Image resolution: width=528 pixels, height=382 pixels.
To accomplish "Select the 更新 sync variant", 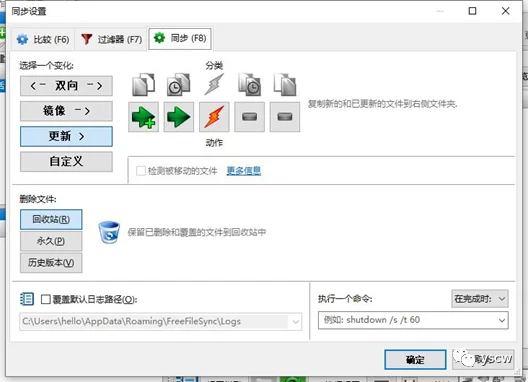I will [x=66, y=136].
